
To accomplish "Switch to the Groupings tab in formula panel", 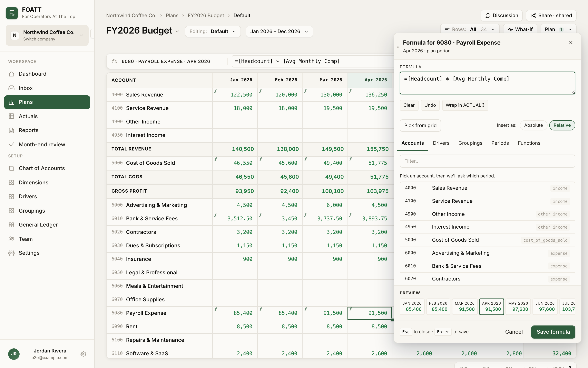I will [470, 143].
